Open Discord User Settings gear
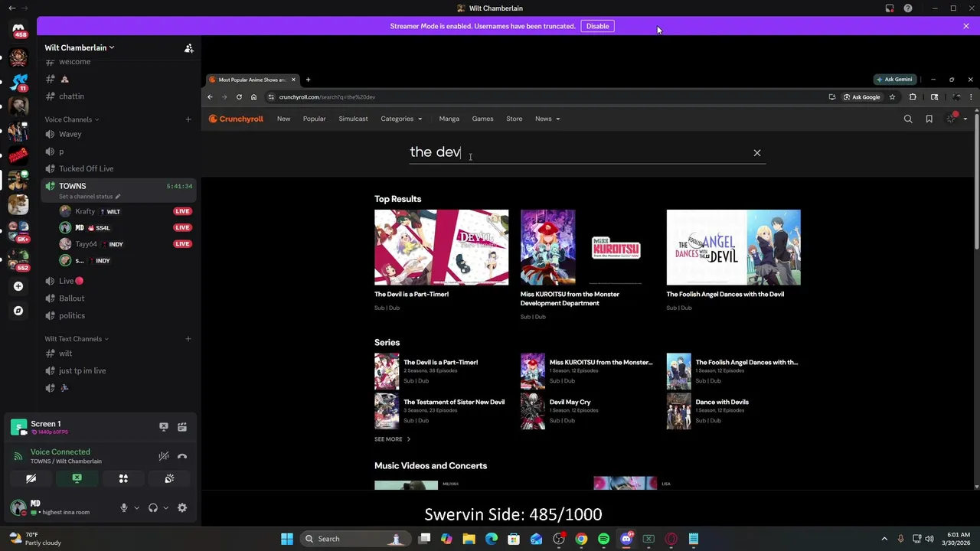 [182, 507]
